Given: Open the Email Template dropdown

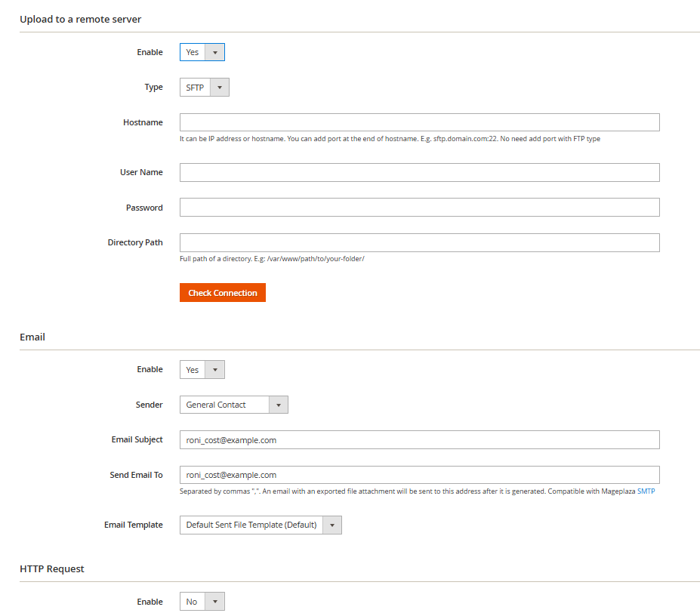Looking at the screenshot, I should 261,525.
